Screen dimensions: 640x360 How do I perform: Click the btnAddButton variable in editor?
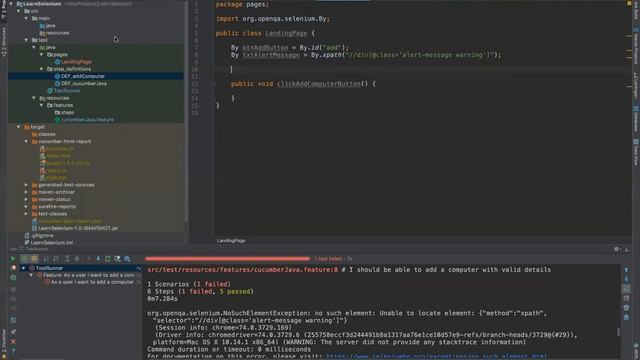[265, 47]
